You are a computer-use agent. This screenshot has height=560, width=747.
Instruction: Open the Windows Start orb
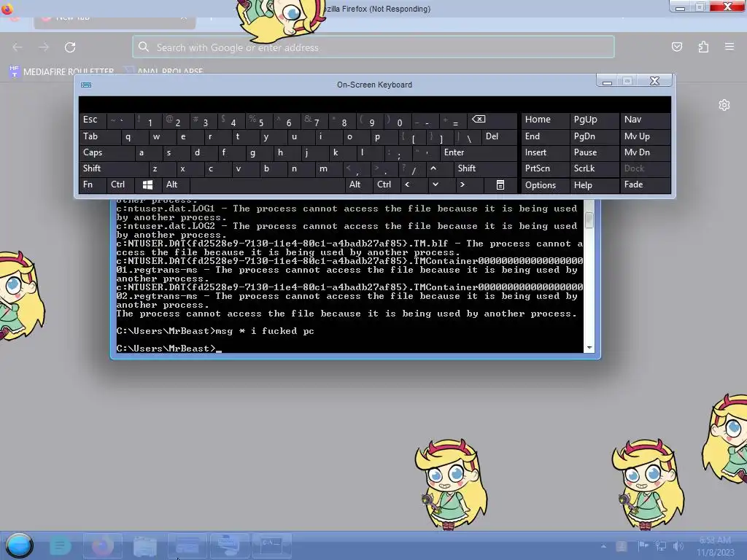(x=19, y=545)
